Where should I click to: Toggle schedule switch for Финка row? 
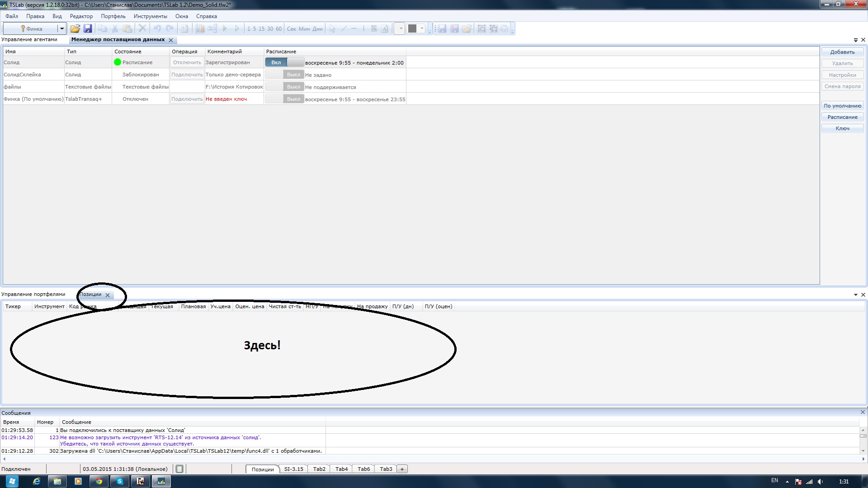tap(284, 99)
